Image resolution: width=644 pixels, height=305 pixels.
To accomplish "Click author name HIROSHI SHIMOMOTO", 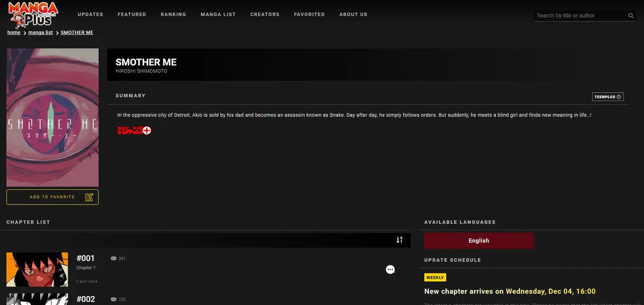I will [x=141, y=71].
